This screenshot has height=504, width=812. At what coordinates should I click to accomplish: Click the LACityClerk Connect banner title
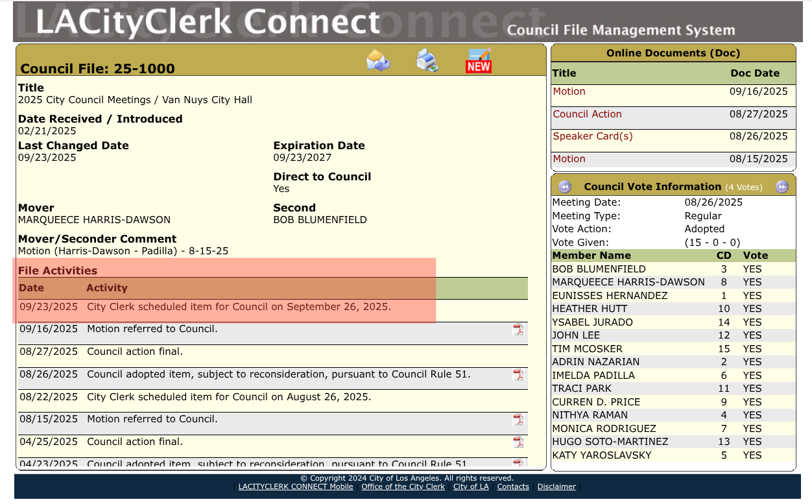click(x=208, y=21)
